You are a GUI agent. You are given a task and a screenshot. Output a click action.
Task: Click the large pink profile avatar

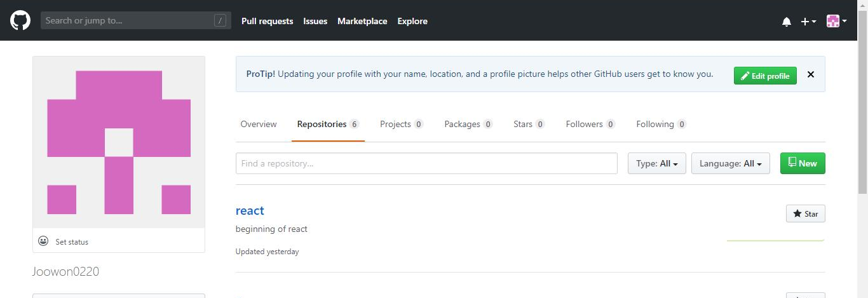(119, 142)
